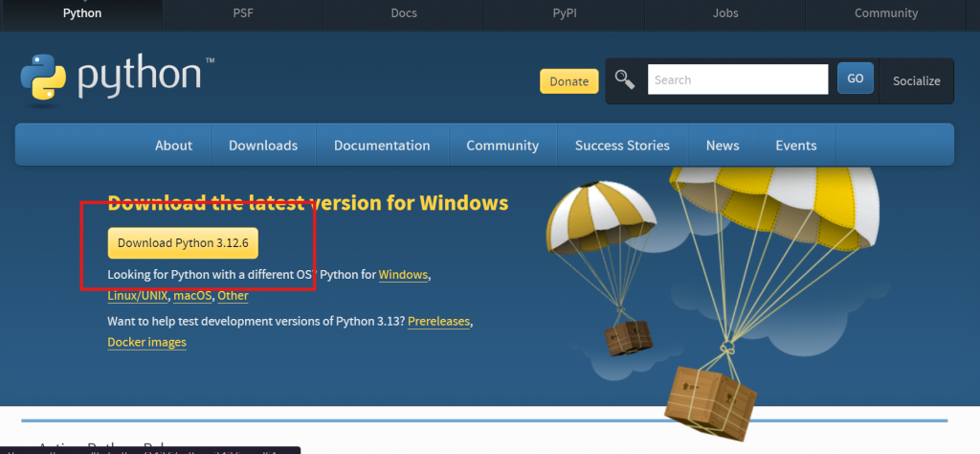Open the Jobs top tab
The height and width of the screenshot is (454, 980).
[x=725, y=13]
